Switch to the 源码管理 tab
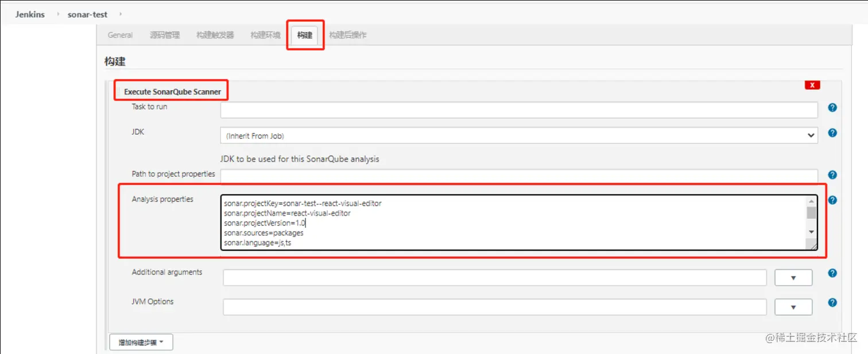Image resolution: width=868 pixels, height=354 pixels. pos(165,35)
